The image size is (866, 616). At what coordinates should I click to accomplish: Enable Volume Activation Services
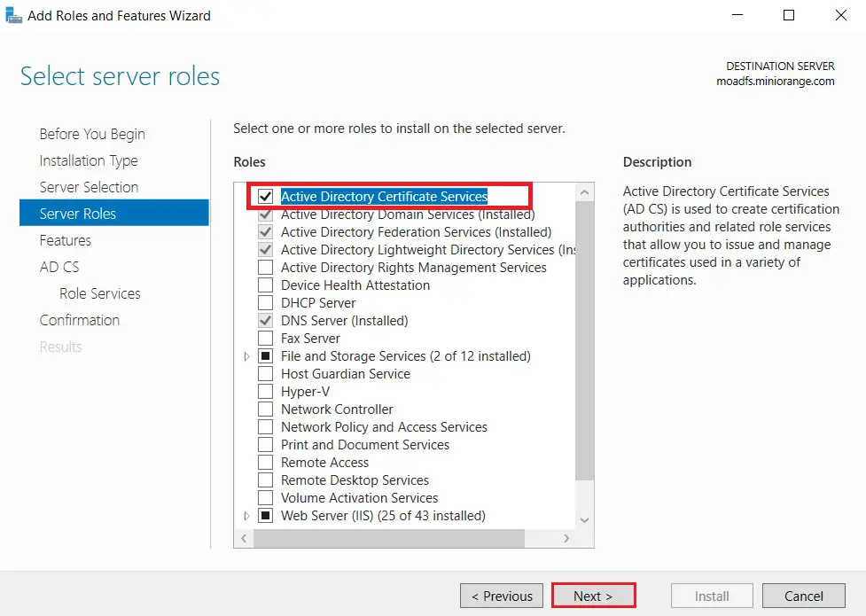(264, 497)
